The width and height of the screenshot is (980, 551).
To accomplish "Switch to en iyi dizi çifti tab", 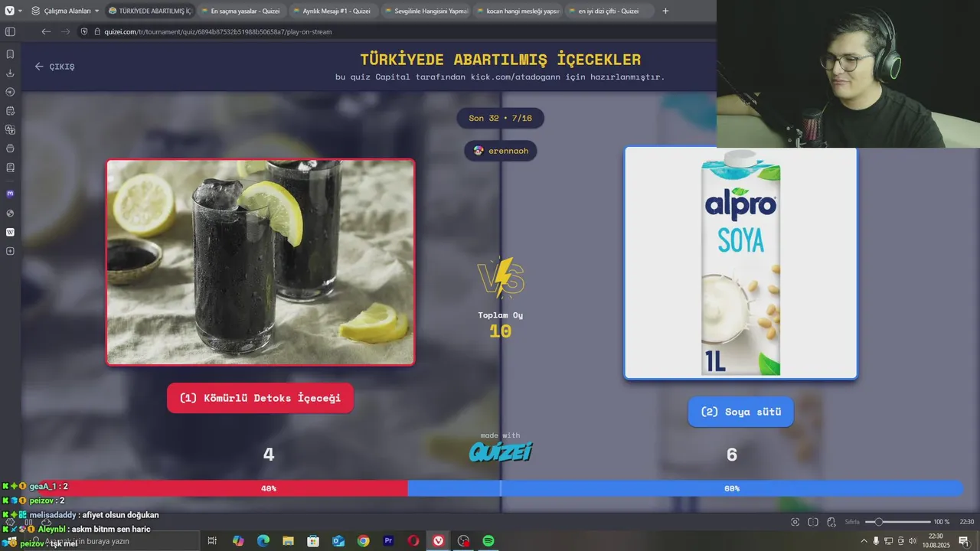I will [609, 11].
